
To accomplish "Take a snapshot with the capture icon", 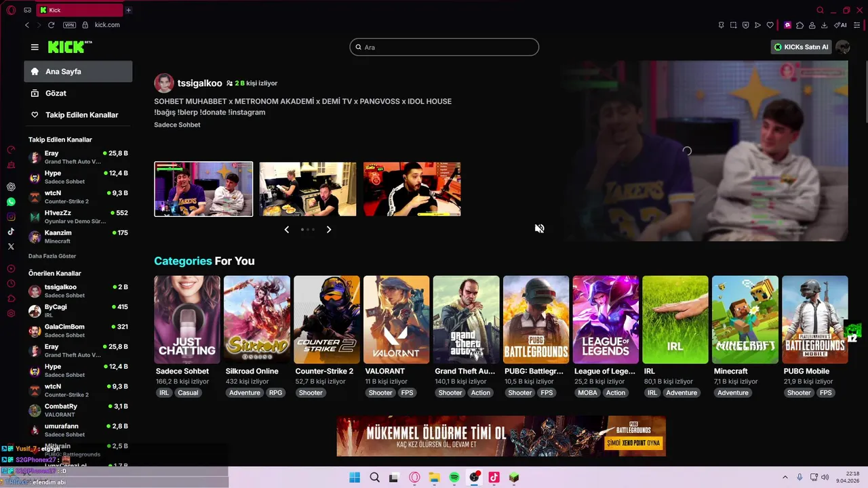I will [x=733, y=25].
